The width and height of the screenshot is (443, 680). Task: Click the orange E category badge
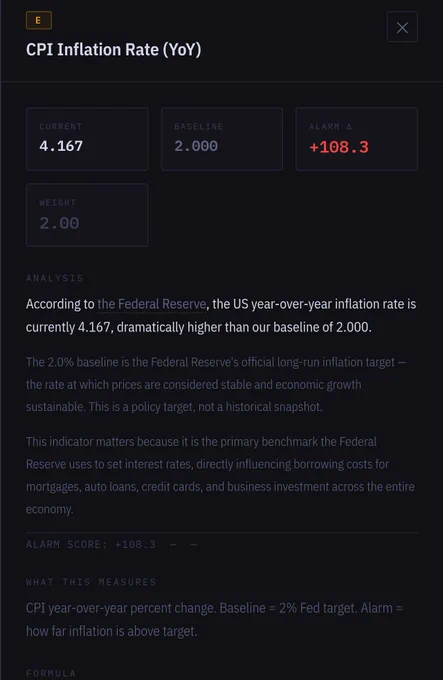click(39, 20)
